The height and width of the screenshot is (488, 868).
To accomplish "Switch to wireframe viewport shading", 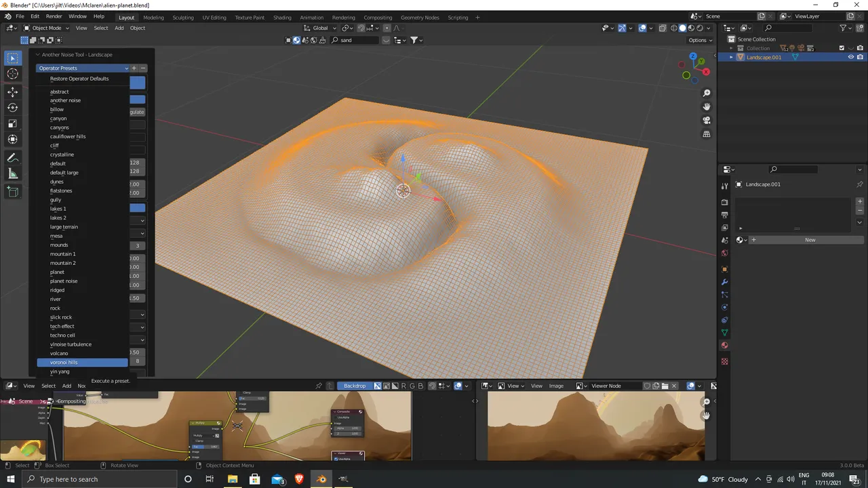I will tap(674, 28).
